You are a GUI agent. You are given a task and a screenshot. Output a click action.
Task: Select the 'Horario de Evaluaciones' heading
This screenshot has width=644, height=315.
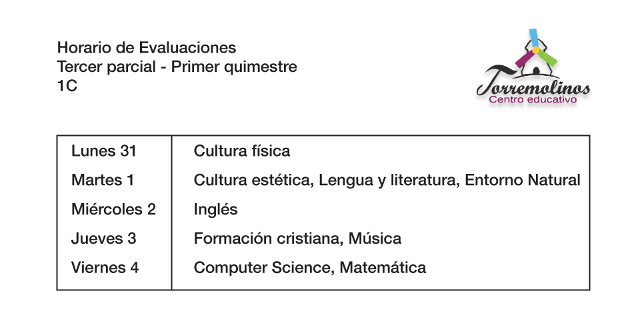[147, 47]
